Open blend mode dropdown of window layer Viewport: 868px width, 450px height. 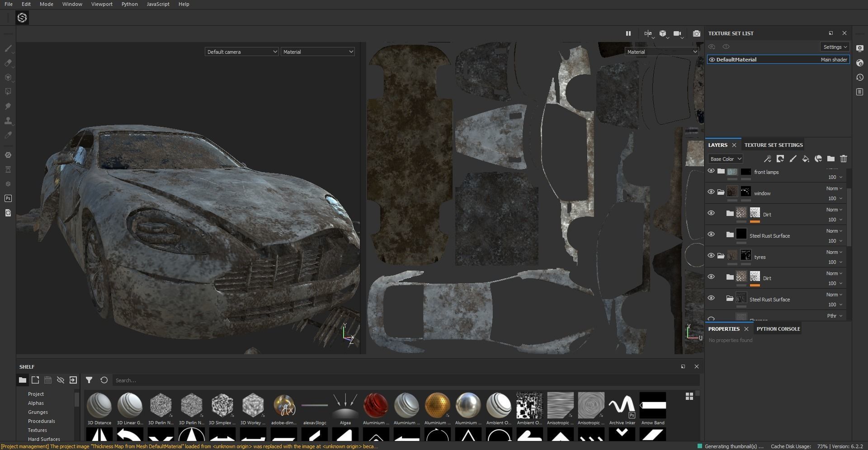(834, 188)
